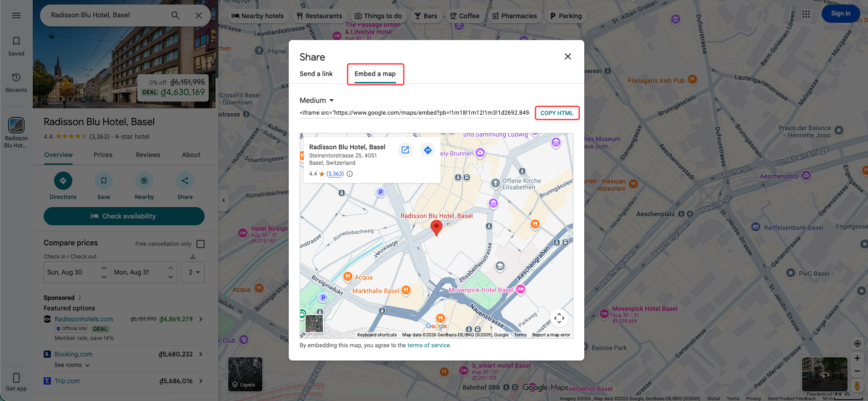This screenshot has height=401, width=868.
Task: Click the Pegman Street View icon
Action: tap(857, 386)
